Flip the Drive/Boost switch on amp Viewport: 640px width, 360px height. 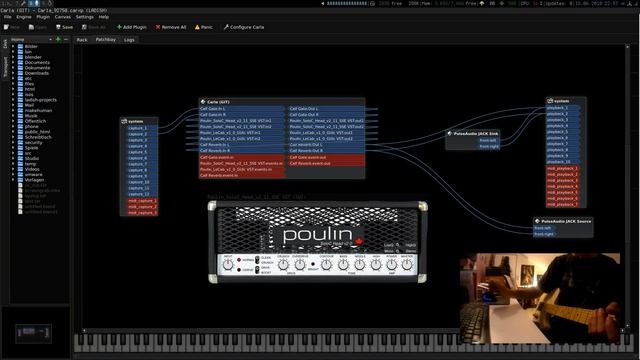[257, 270]
